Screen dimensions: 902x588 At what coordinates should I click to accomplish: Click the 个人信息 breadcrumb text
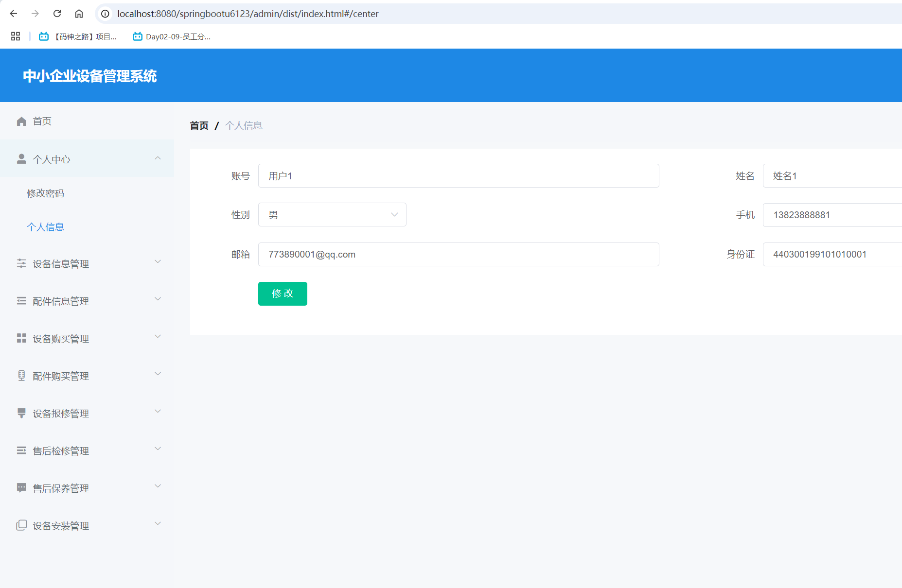(x=244, y=125)
